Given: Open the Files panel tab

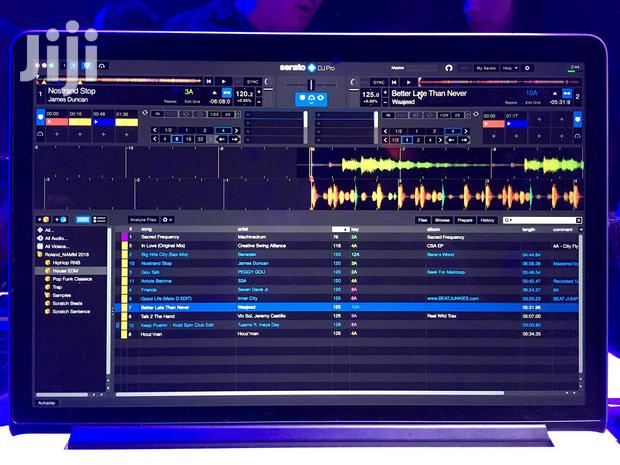Looking at the screenshot, I should (422, 220).
